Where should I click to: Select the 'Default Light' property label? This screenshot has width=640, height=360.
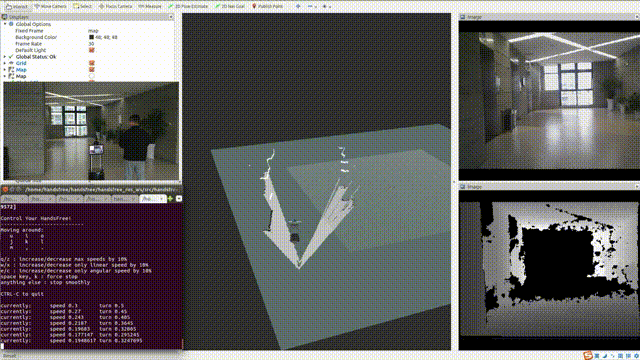tap(31, 50)
